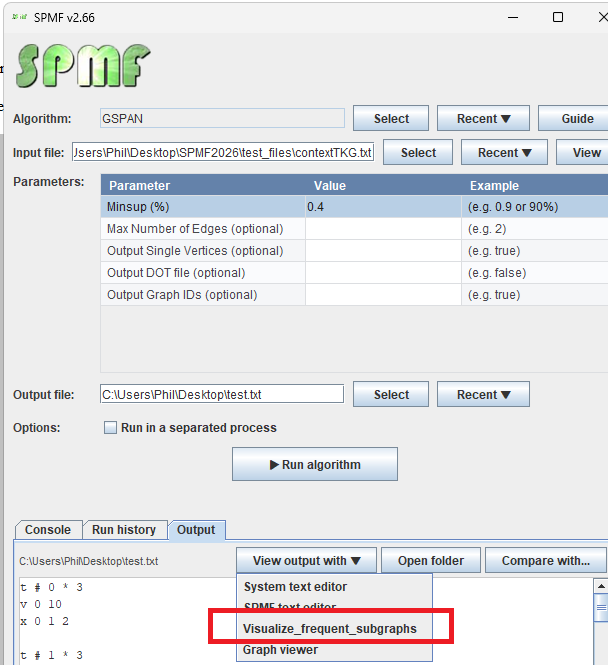The image size is (608, 665).
Task: Click the output scrollbar up arrow
Action: click(x=601, y=586)
